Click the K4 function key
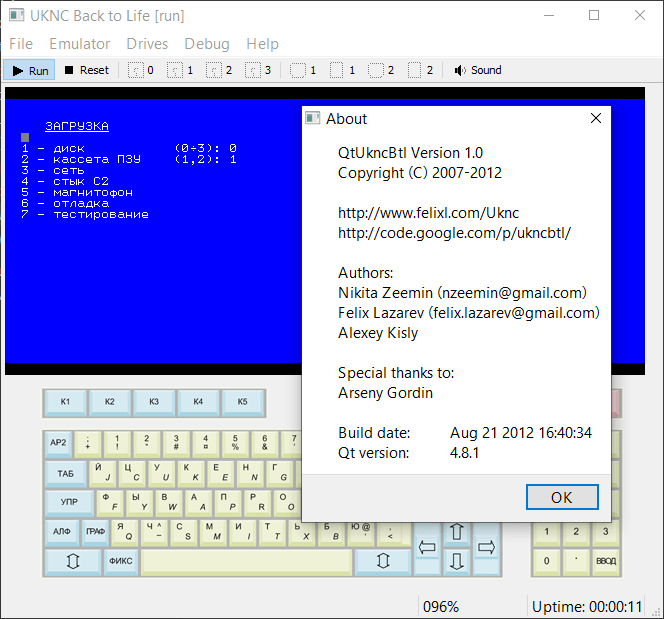The height and width of the screenshot is (619, 664). [198, 403]
